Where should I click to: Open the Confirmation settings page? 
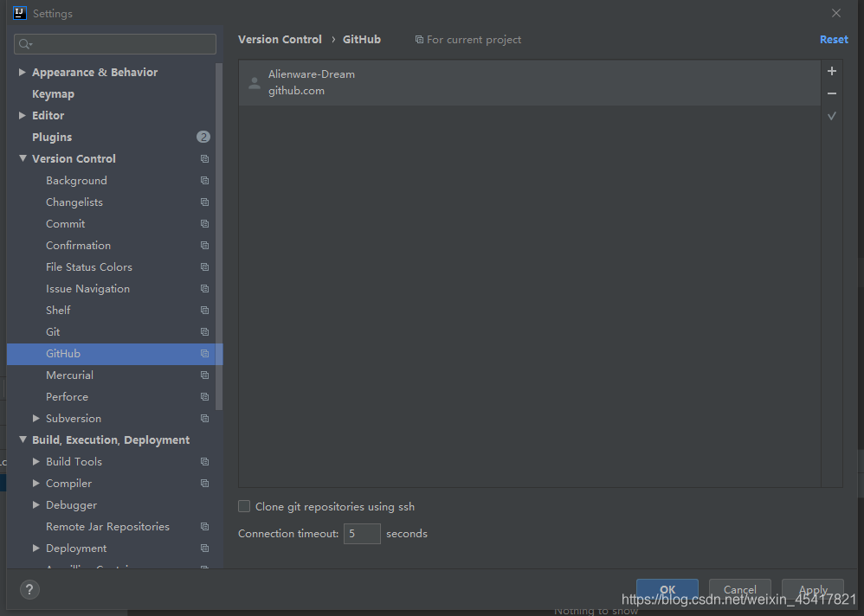[x=78, y=246]
